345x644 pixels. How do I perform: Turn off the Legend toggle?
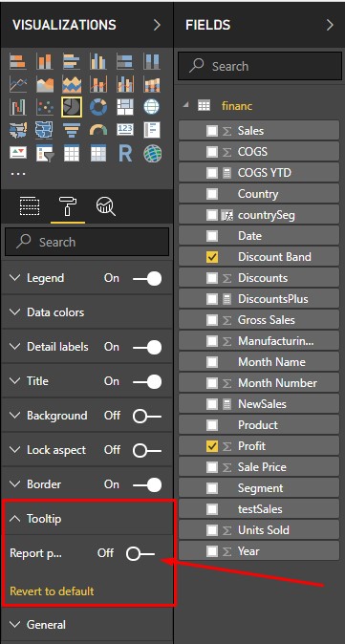tap(147, 278)
